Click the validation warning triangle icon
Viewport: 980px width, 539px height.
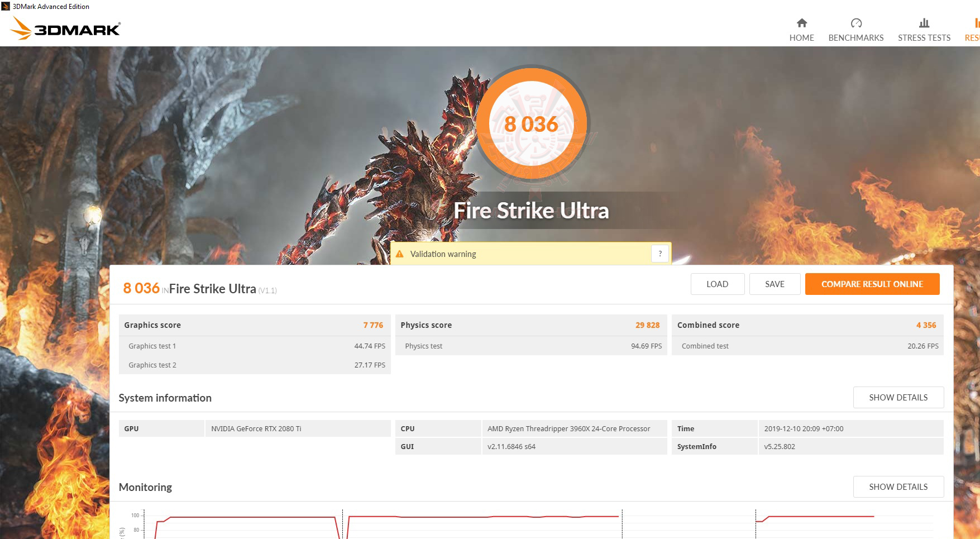pyautogui.click(x=400, y=254)
